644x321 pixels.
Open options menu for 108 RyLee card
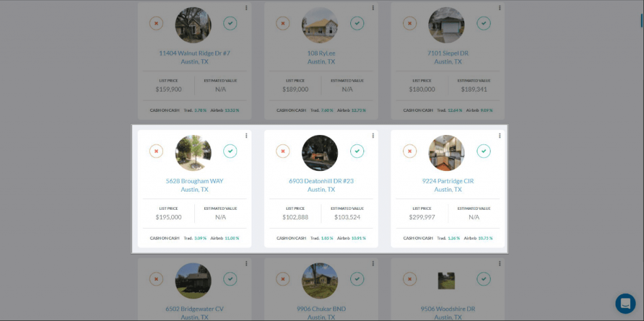point(373,8)
